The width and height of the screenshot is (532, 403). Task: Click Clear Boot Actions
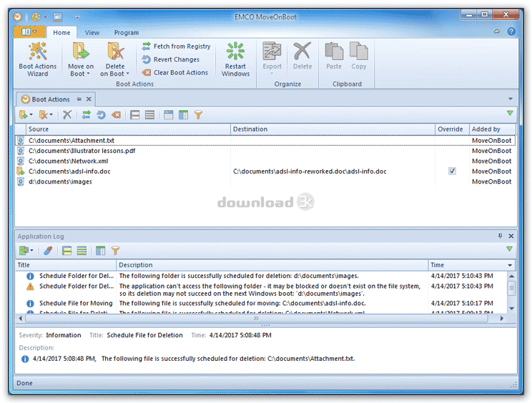tap(174, 73)
